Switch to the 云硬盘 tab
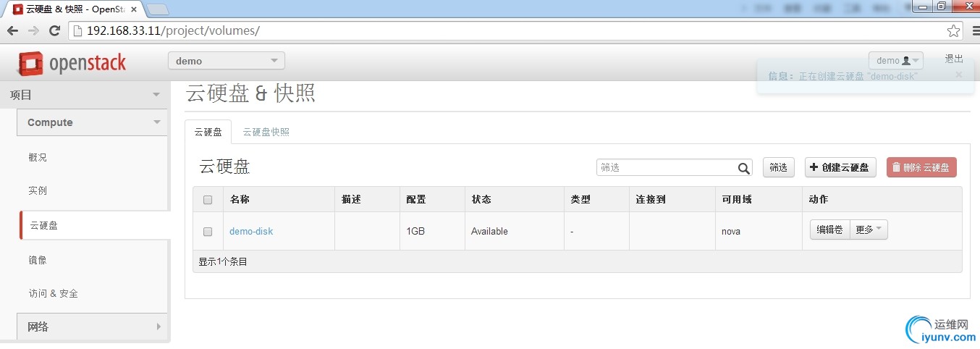Screen dimensions: 980x349 [x=208, y=132]
